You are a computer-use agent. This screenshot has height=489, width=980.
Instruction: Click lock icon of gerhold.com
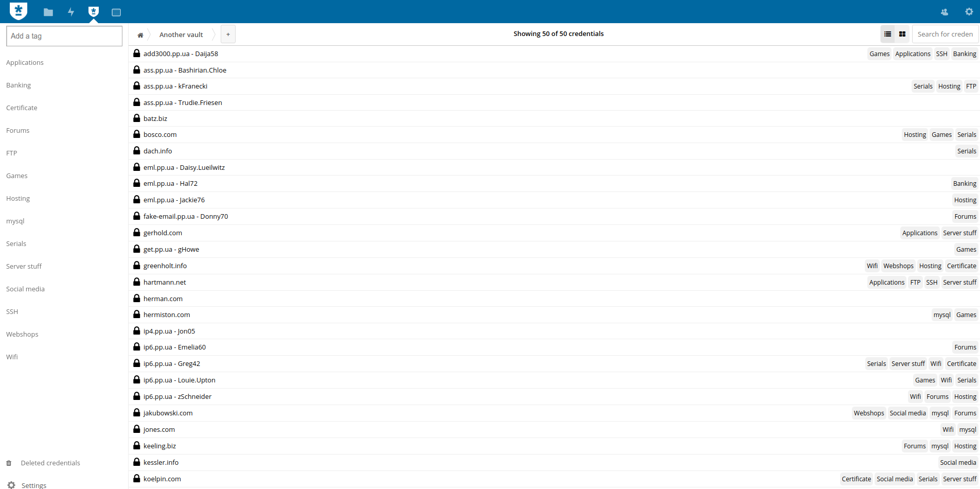click(x=136, y=232)
